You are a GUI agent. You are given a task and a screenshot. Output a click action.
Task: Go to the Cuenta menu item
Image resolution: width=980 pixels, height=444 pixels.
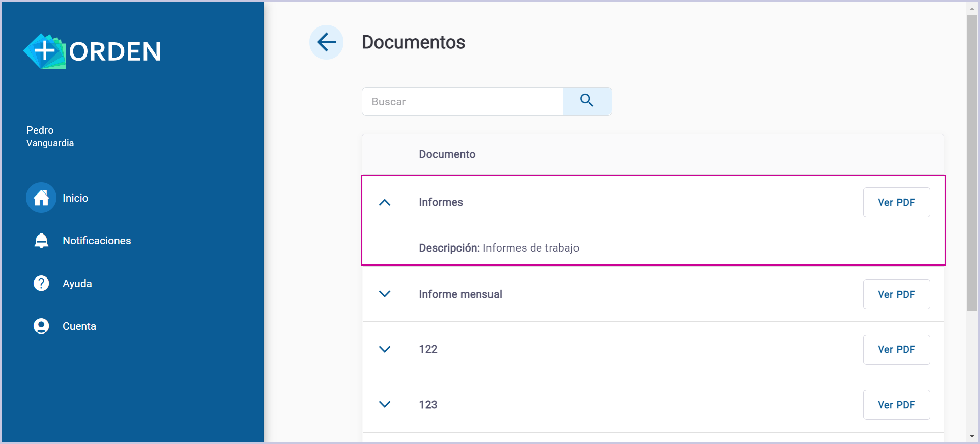coord(79,326)
